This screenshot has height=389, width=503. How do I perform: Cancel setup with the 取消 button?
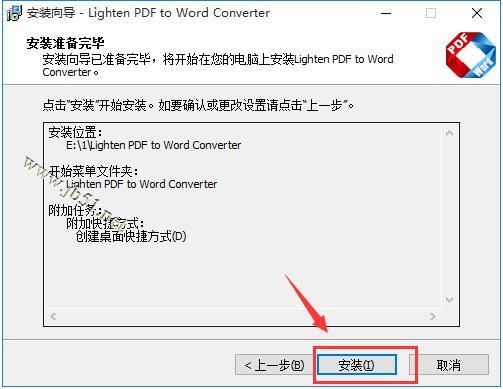(x=449, y=365)
